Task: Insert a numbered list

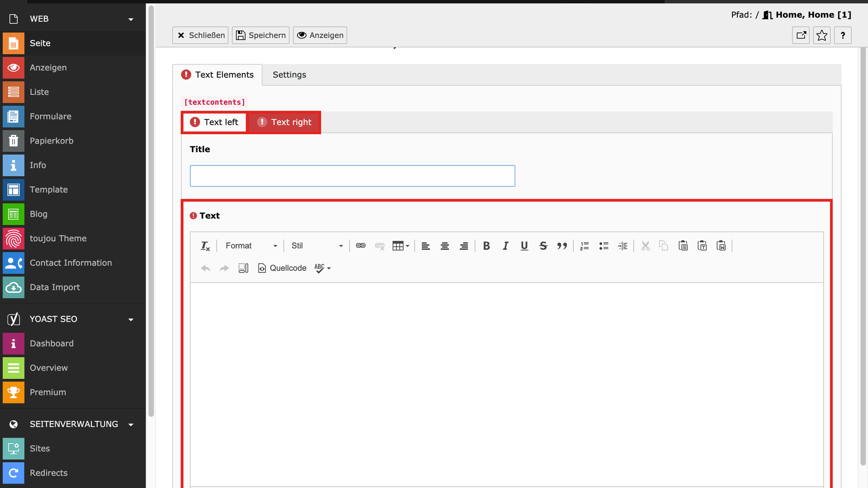Action: point(585,246)
